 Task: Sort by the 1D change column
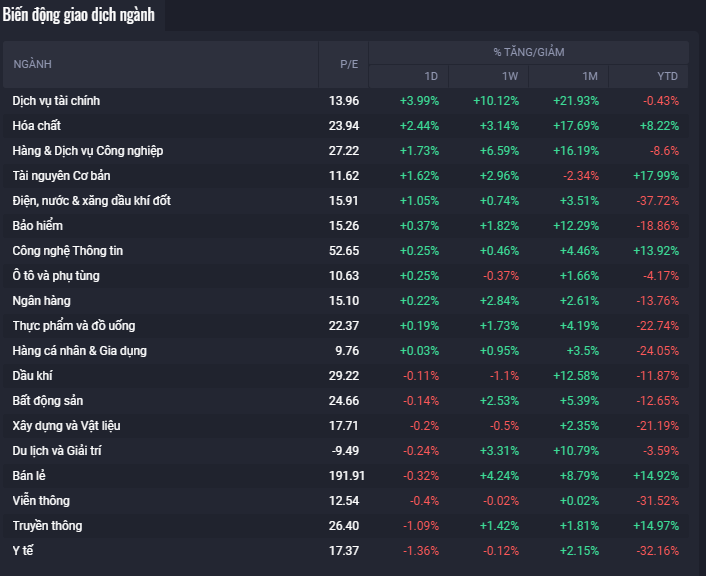pyautogui.click(x=431, y=77)
